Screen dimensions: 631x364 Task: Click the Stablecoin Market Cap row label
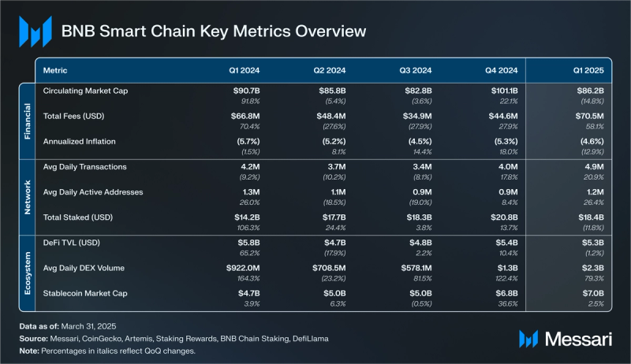coord(85,293)
